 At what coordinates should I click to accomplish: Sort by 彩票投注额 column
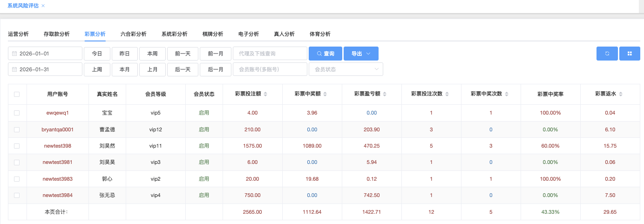(x=265, y=94)
